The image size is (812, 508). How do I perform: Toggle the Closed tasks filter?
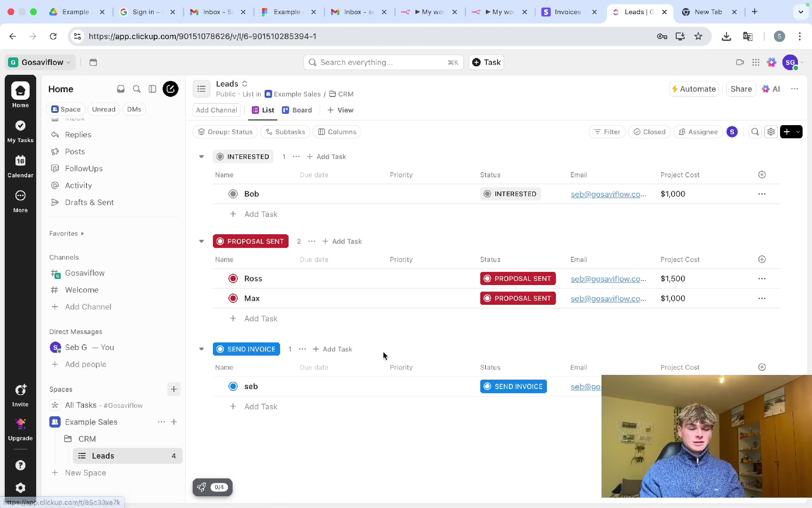click(649, 132)
